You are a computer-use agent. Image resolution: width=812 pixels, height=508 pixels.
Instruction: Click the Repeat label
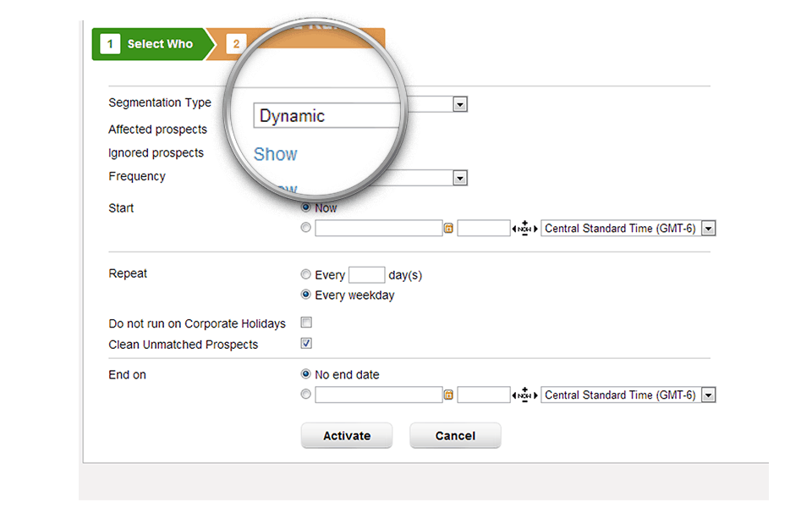pos(128,273)
